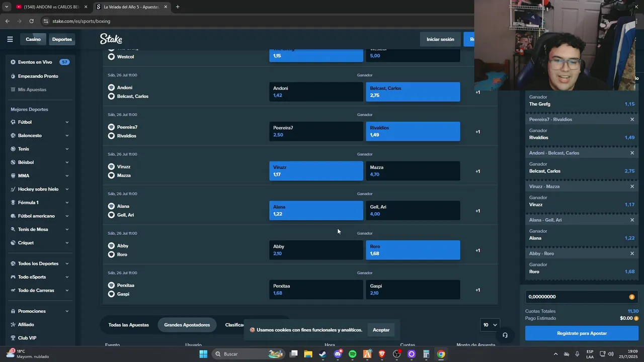
Task: Open Spotify from the taskbar
Action: tap(352, 354)
